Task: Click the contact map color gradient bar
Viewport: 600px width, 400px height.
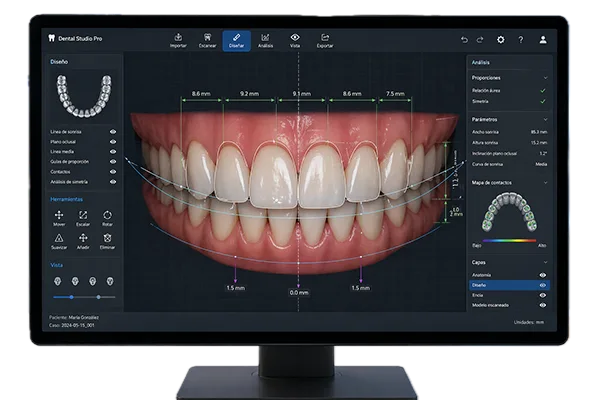Action: click(509, 241)
